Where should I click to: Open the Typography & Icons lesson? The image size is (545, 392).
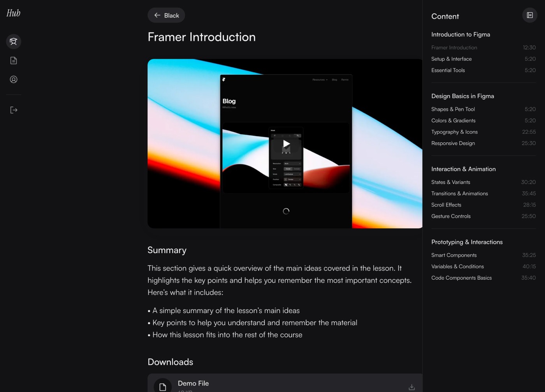[x=483, y=132]
